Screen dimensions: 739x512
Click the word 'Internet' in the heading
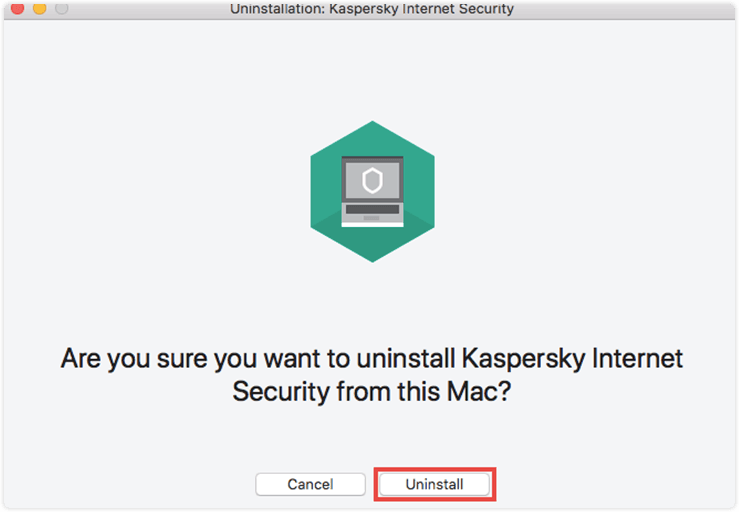coord(638,358)
